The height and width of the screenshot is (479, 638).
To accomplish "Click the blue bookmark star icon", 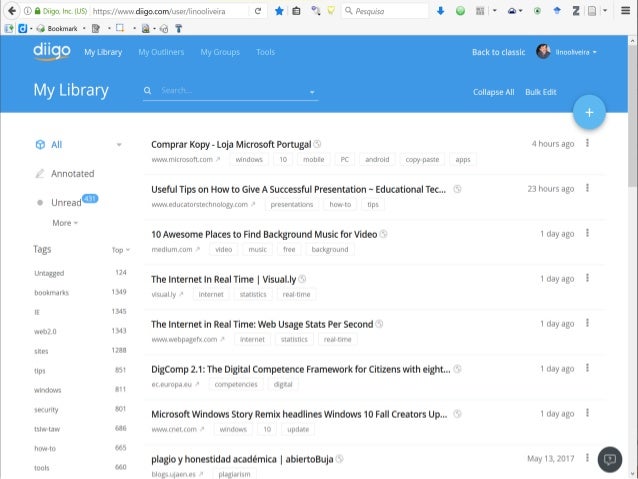I will click(x=279, y=11).
